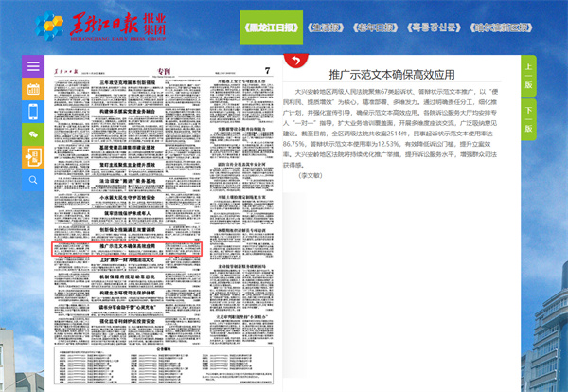
Task: Open the purple hamburger menu icon
Action: click(33, 67)
